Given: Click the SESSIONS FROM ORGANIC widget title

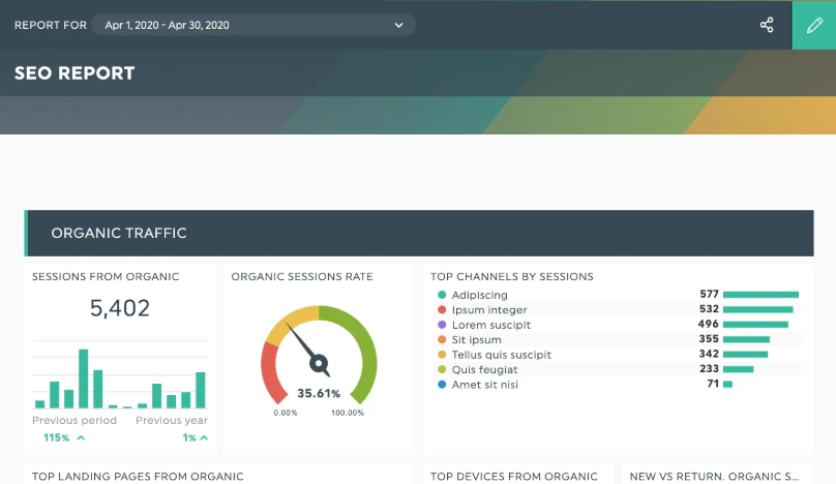Looking at the screenshot, I should coord(106,277).
